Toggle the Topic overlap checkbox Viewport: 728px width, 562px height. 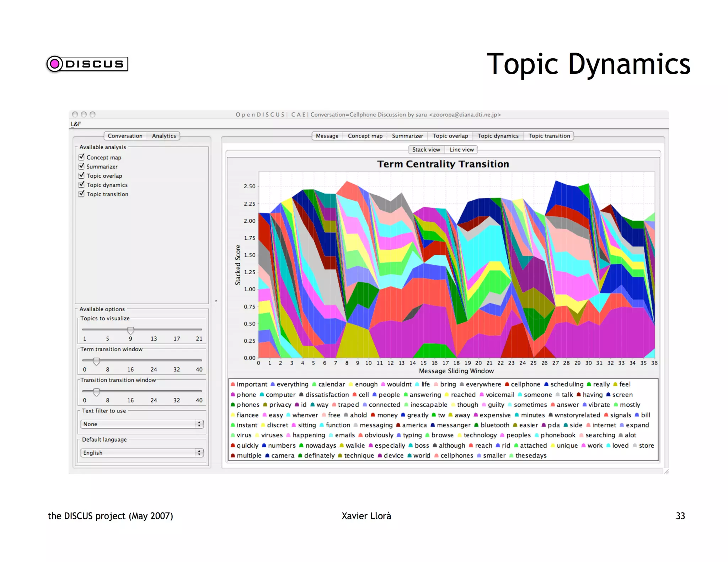pos(82,175)
